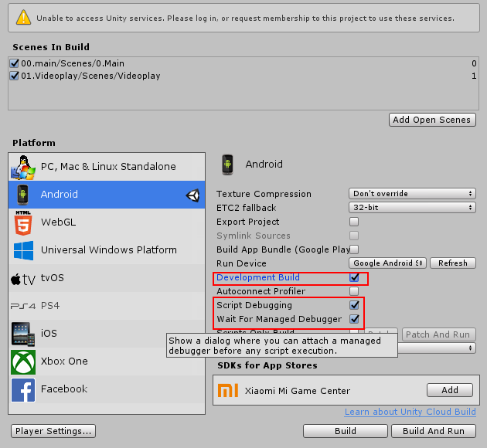Click the Android platform icon in list
The width and height of the screenshot is (487, 448).
pyautogui.click(x=22, y=195)
